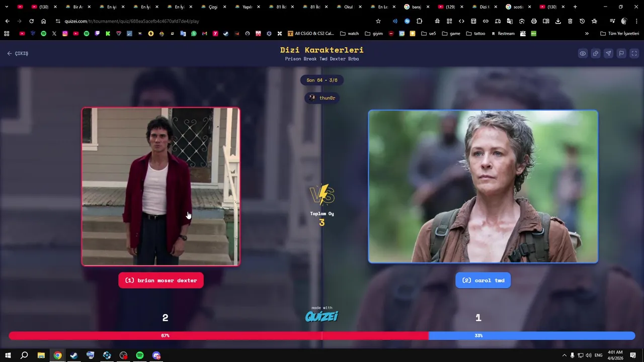The image size is (644, 362).
Task: Open the Chrome three-dot menu
Action: (636, 21)
